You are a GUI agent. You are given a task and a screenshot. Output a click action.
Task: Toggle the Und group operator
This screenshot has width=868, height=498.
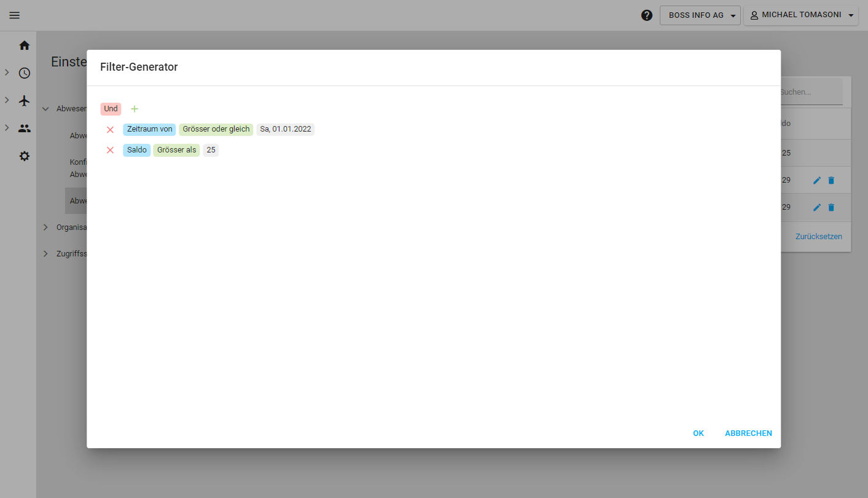tap(111, 109)
